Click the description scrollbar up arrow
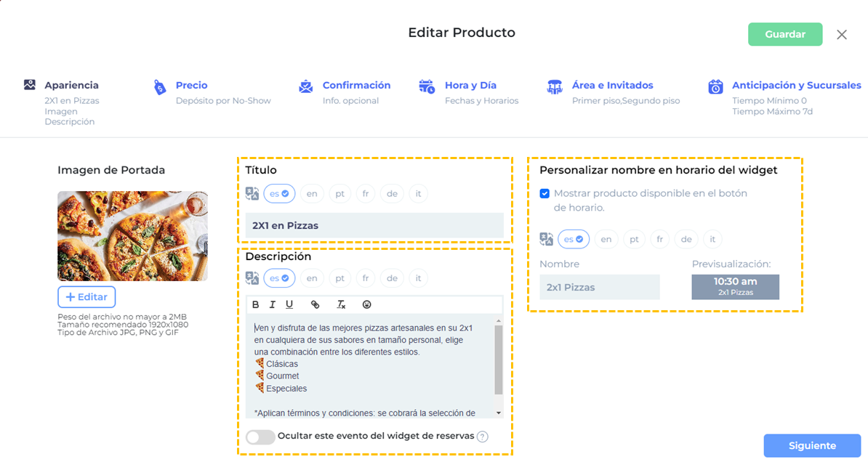The image size is (868, 470). point(499,320)
